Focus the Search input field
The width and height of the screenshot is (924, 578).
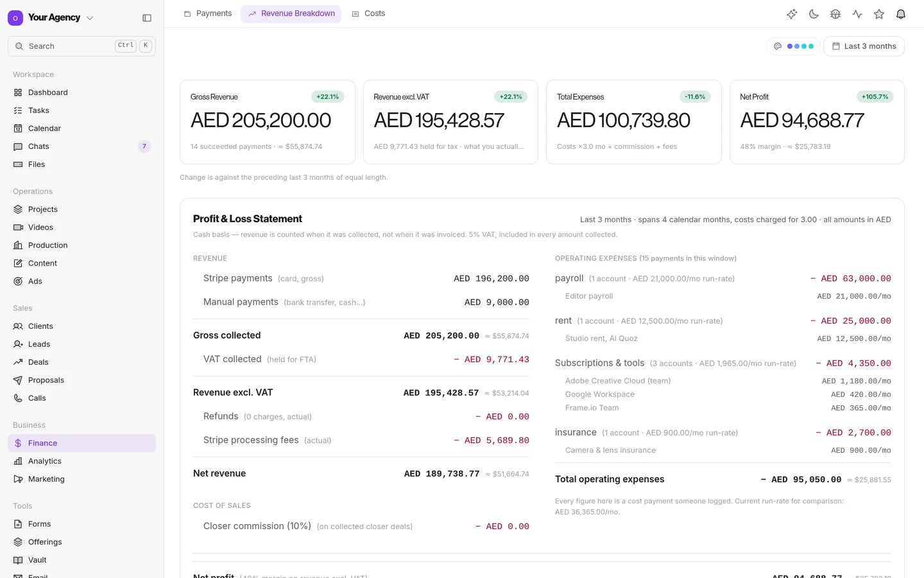81,46
